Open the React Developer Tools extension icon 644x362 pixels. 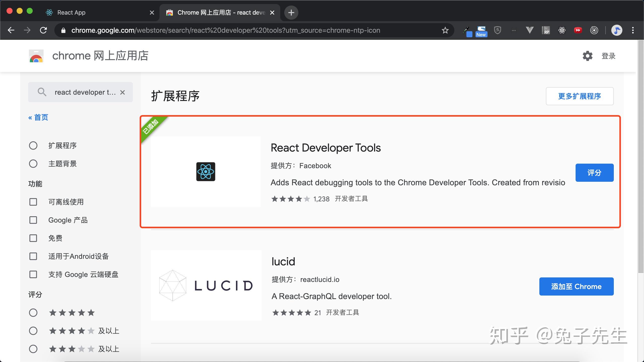562,30
